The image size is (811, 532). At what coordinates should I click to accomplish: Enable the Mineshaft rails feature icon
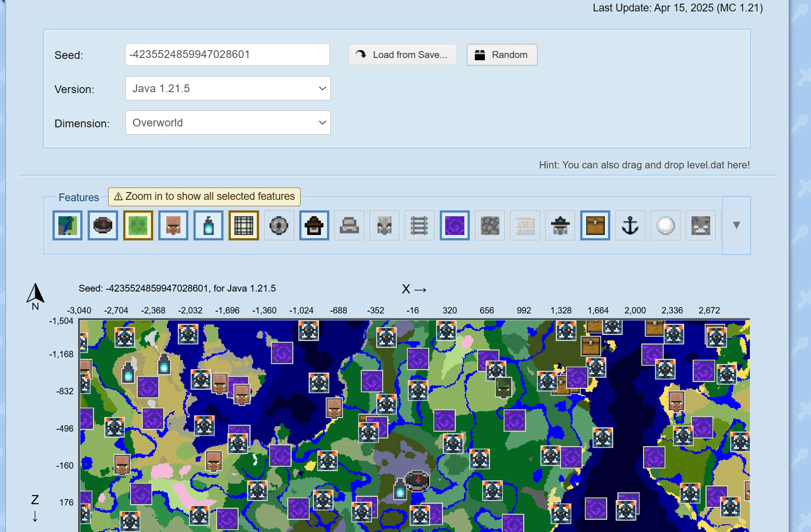[419, 225]
